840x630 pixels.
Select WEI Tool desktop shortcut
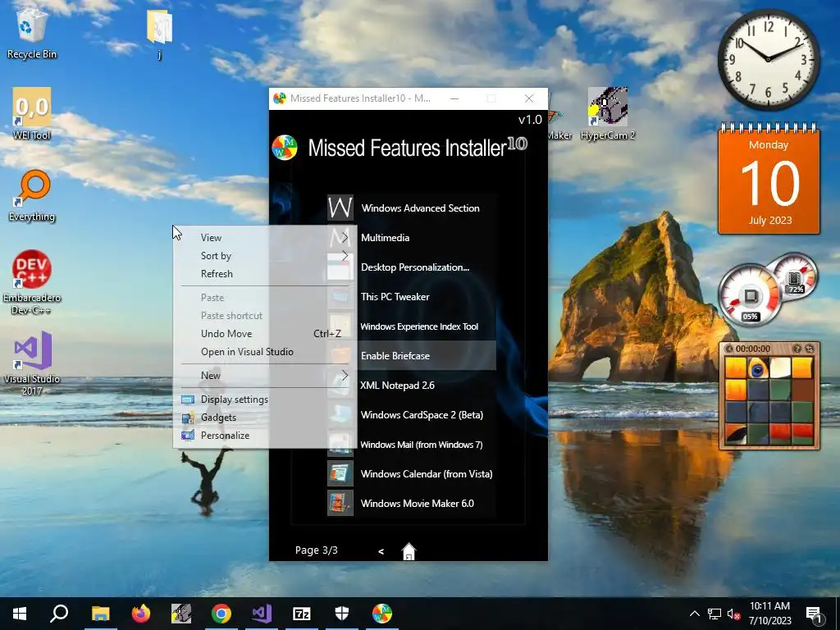[x=32, y=114]
